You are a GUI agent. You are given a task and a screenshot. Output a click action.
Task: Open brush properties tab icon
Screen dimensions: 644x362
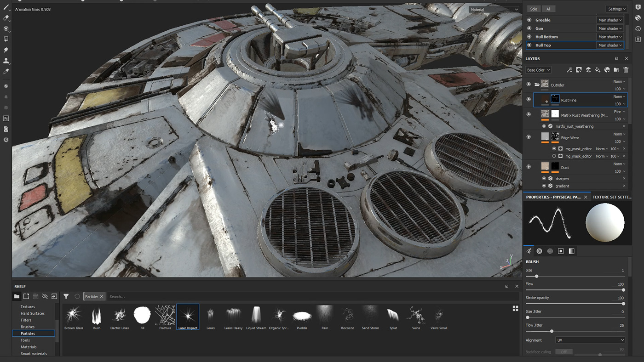pyautogui.click(x=529, y=251)
